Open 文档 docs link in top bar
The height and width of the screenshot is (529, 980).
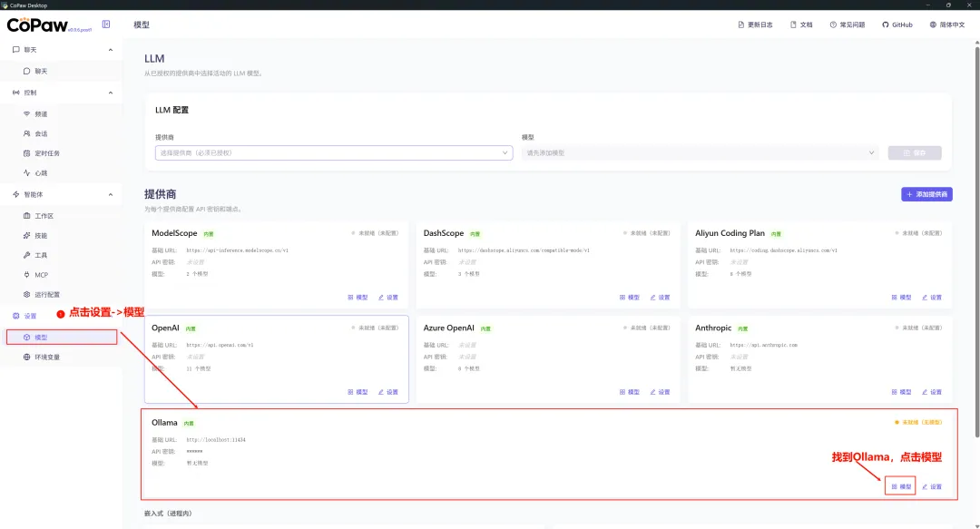(801, 24)
